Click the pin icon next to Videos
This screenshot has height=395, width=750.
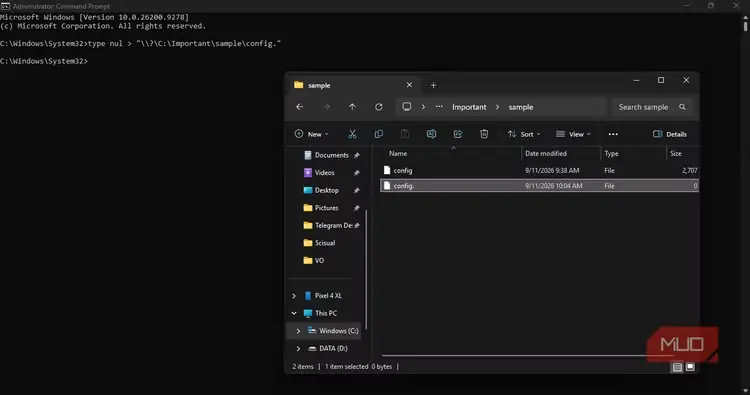tap(356, 173)
